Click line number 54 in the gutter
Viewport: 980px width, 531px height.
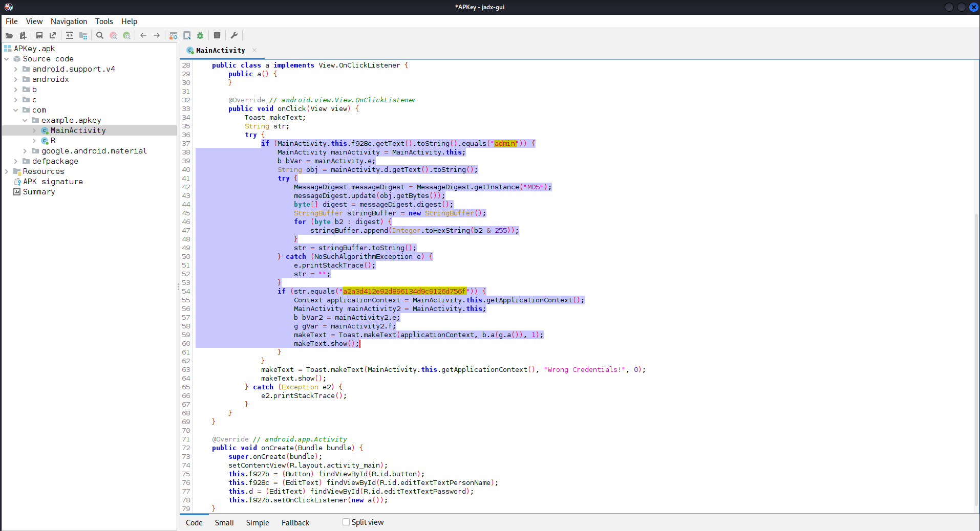pos(186,291)
